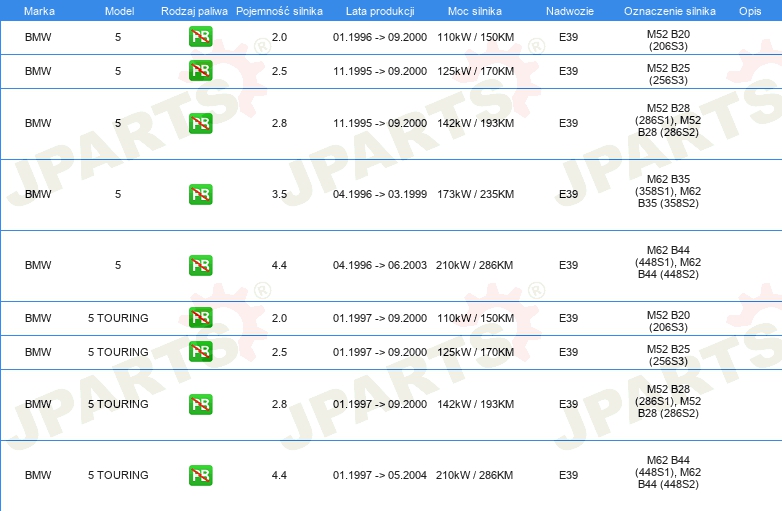
Task: Click engine code M52 B20 in BMW 5 row
Action: pos(668,40)
